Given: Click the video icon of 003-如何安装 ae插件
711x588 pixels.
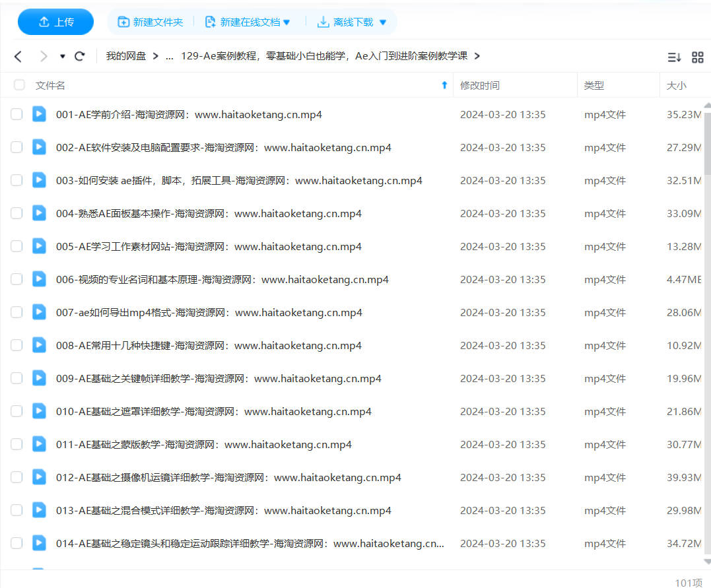Looking at the screenshot, I should click(x=39, y=180).
